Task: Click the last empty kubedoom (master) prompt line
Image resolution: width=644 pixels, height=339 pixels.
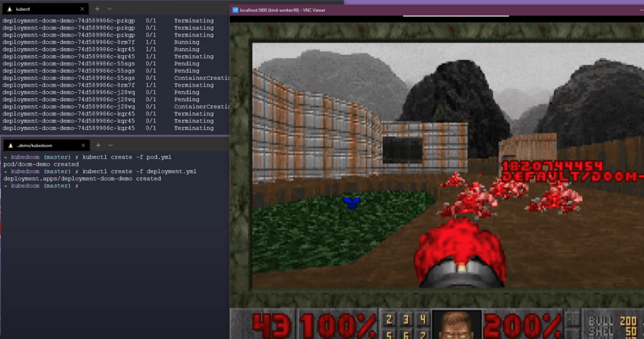Action: point(41,186)
